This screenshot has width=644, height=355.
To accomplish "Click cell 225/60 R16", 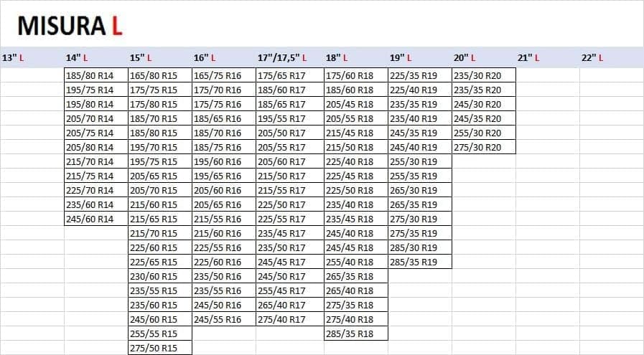I will click(x=224, y=262).
